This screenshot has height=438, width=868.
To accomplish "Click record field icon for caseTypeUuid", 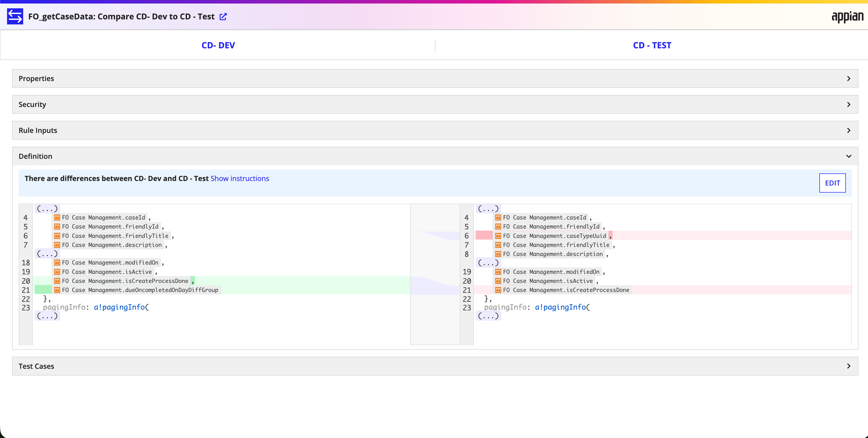I will [498, 236].
